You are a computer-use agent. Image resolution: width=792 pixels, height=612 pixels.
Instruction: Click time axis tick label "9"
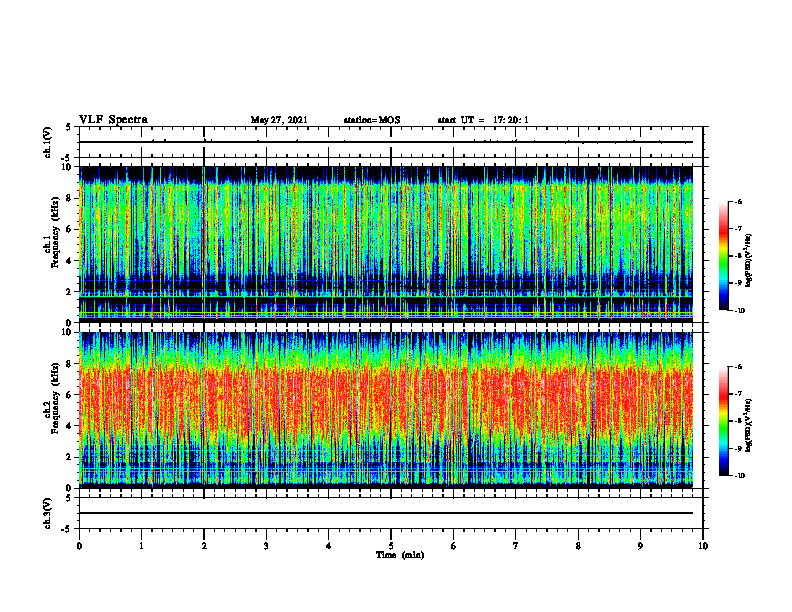tap(640, 546)
